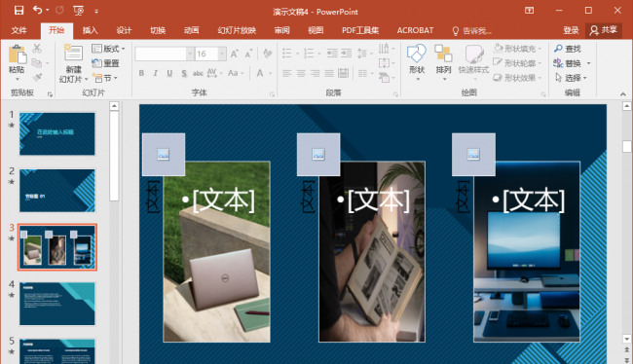Screen dimensions: 633x364
Task: Open the Shapes gallery 形状
Action: tap(417, 61)
